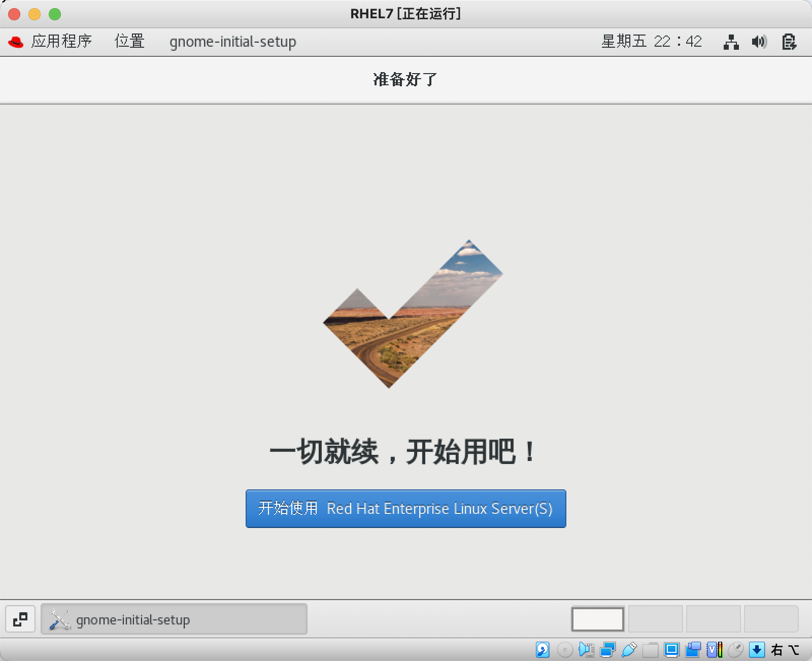The width and height of the screenshot is (812, 661).
Task: Click the clipboard/power status icon in top bar
Action: coord(789,42)
